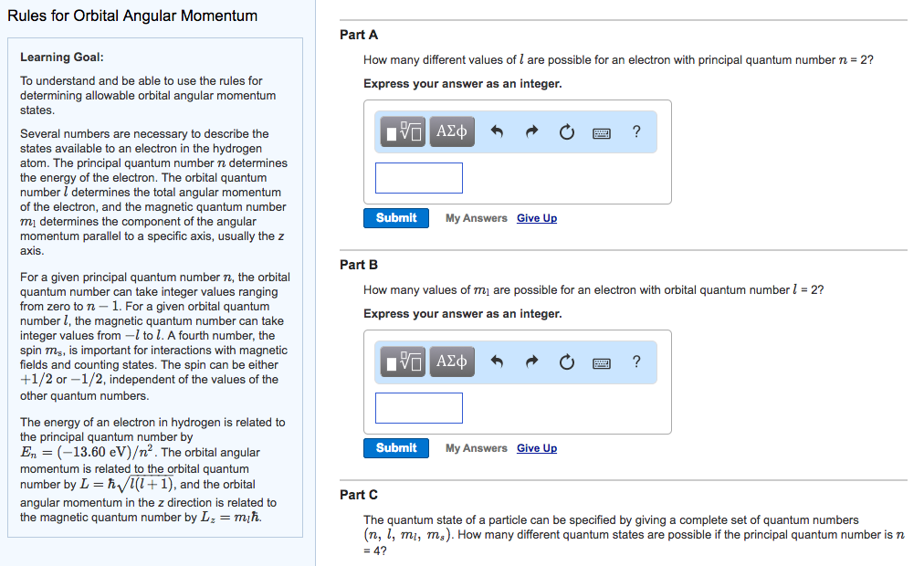Submit the Part B answer
The image size is (924, 566).
(x=396, y=448)
